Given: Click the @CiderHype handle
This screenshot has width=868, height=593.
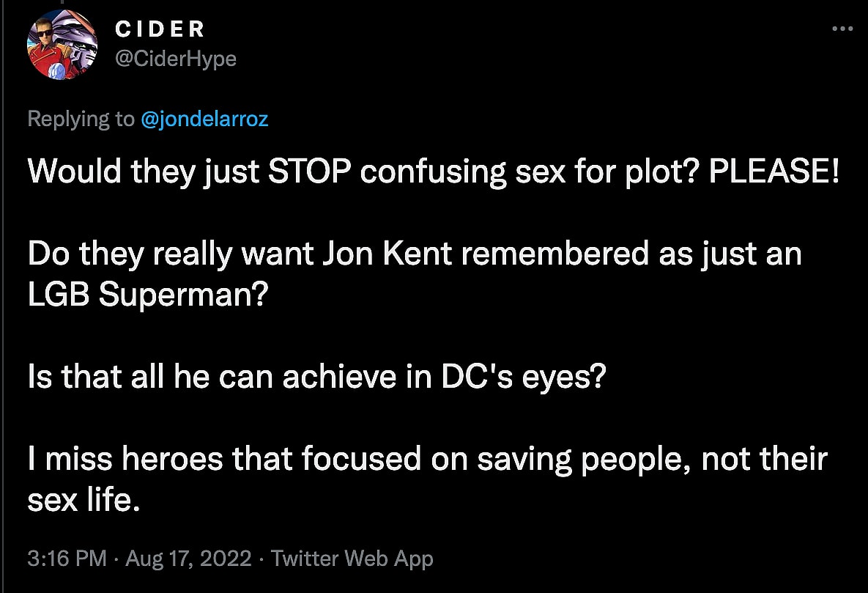Looking at the screenshot, I should point(176,59).
